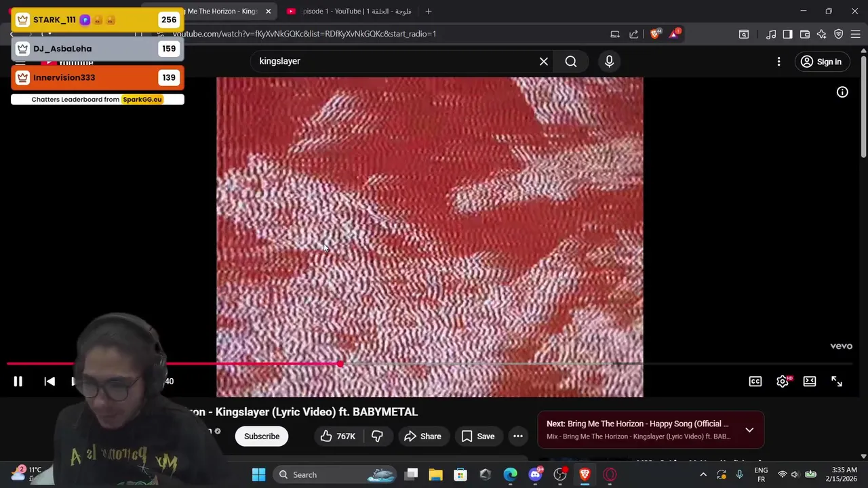Like the video with 767K likes
Screen dimensions: 868x488
point(338,436)
